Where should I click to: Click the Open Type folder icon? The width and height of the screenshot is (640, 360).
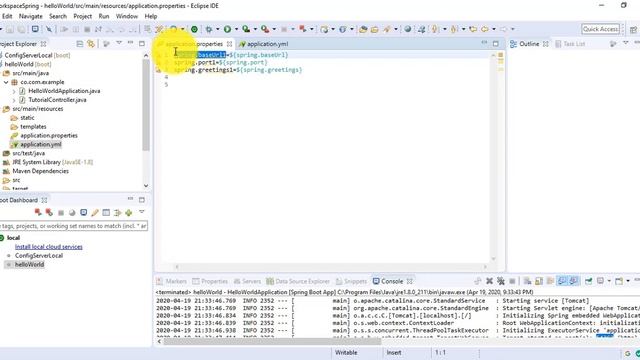point(363,29)
